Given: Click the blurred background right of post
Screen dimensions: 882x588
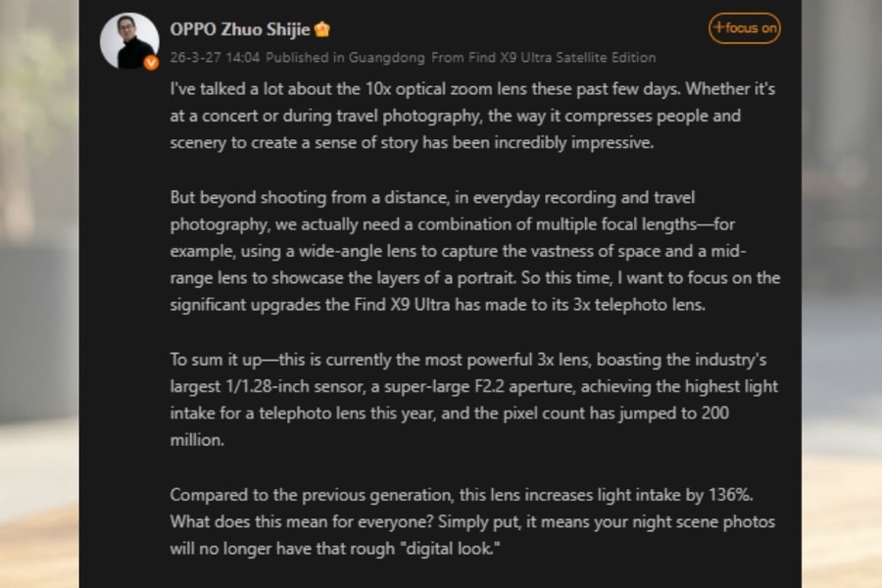Looking at the screenshot, I should point(841,294).
